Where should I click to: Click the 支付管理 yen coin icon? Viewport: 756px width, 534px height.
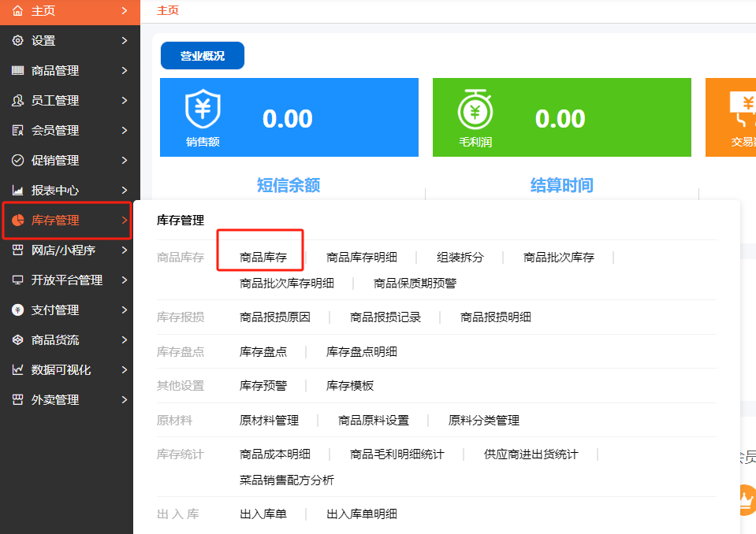point(17,310)
